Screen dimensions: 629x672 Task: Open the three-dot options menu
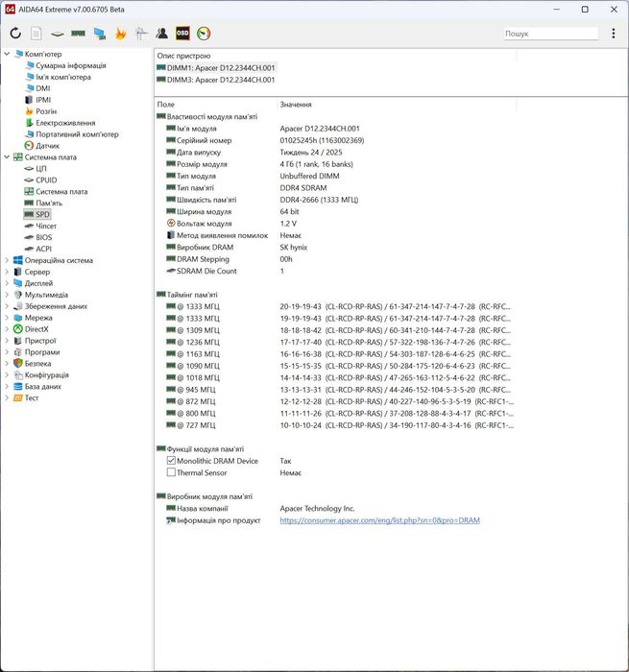point(614,34)
